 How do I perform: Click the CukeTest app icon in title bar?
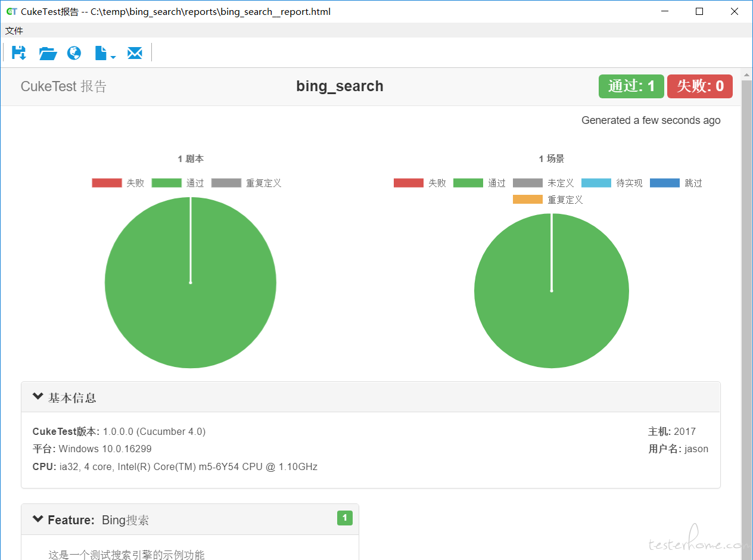(11, 11)
